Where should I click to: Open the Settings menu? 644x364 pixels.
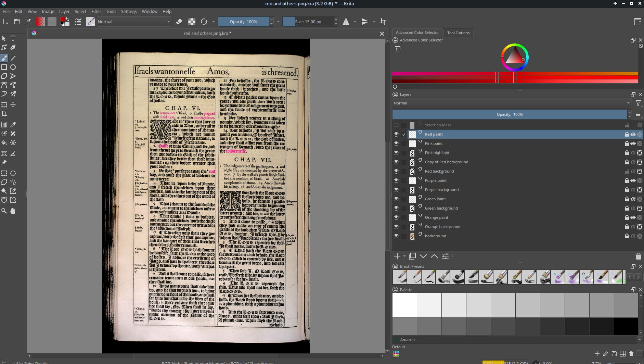click(x=129, y=11)
